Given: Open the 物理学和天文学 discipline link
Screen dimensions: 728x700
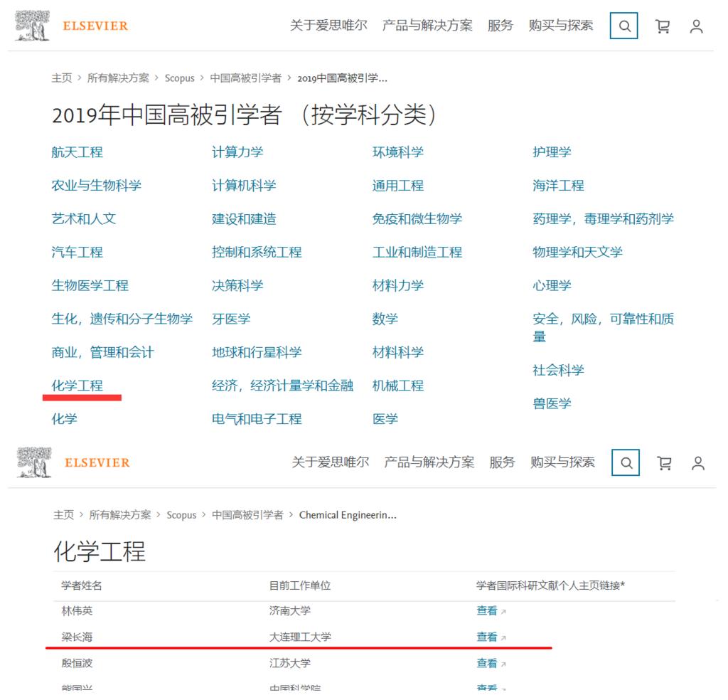Looking at the screenshot, I should [577, 252].
